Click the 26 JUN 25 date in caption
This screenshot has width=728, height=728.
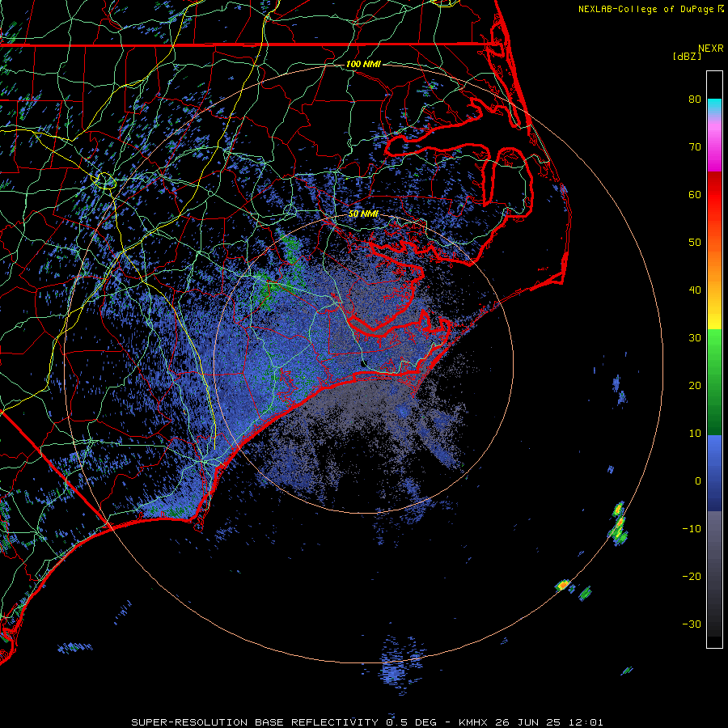click(x=527, y=722)
